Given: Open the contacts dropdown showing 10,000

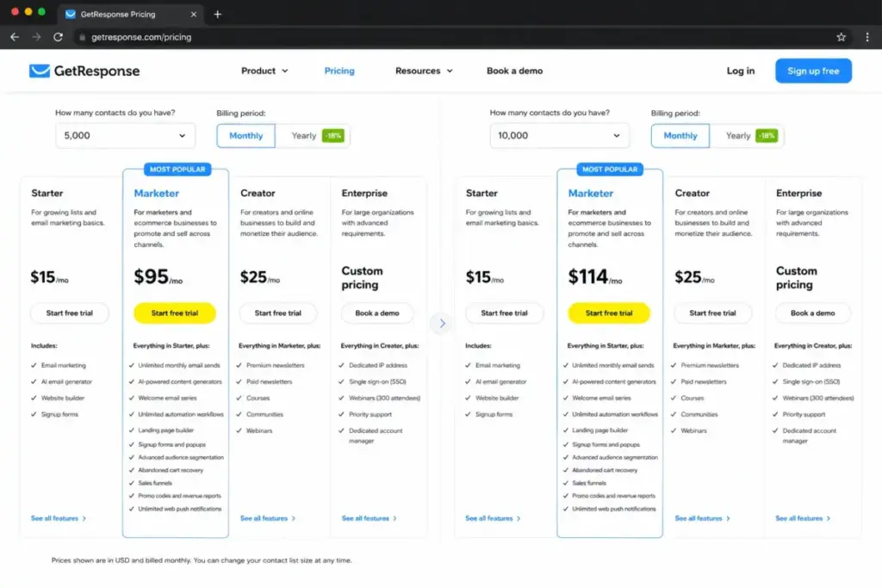Looking at the screenshot, I should (x=560, y=135).
